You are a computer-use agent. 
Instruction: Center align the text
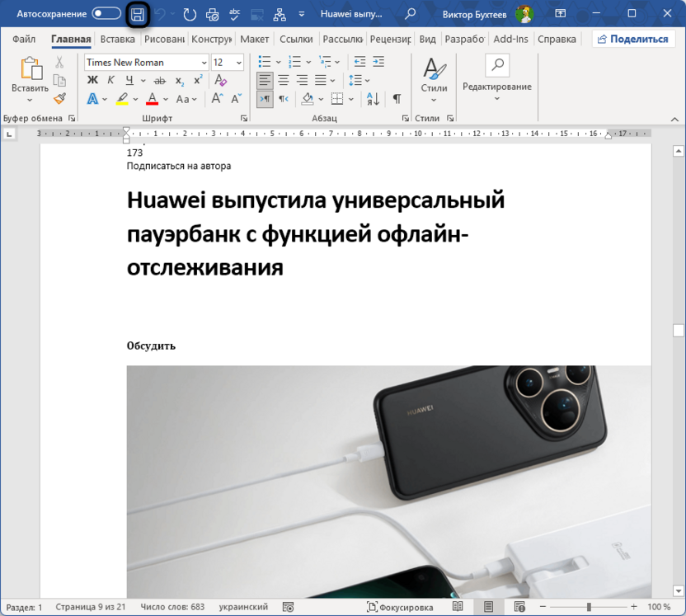[x=284, y=80]
